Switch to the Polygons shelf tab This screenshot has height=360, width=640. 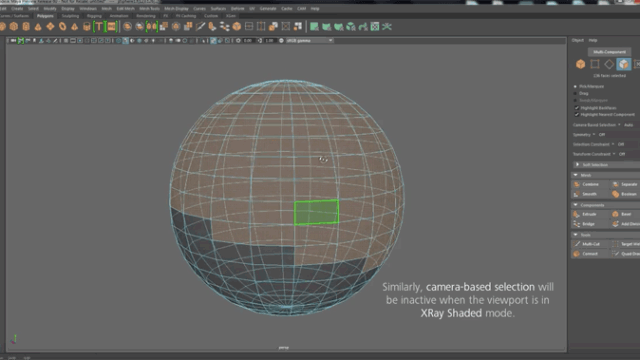(45, 16)
